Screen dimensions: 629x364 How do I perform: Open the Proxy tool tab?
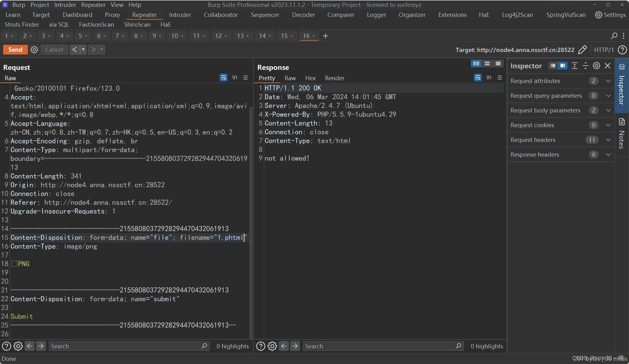113,15
